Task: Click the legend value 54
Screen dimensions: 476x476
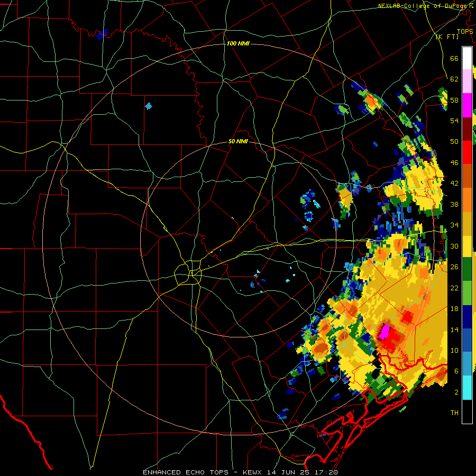Action: [x=454, y=121]
